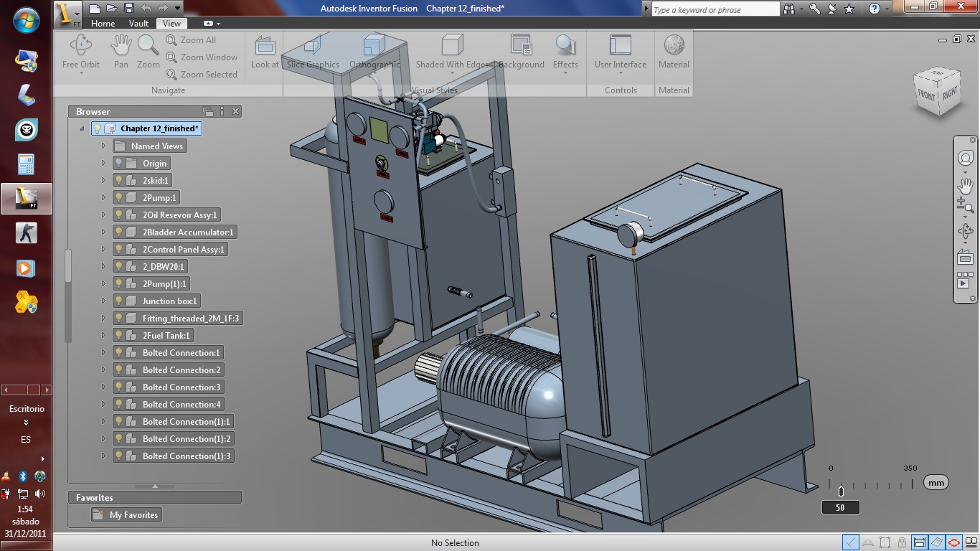Viewport: 980px width, 551px height.
Task: Activate the Pan tool in the Navigate panel
Action: click(x=121, y=50)
